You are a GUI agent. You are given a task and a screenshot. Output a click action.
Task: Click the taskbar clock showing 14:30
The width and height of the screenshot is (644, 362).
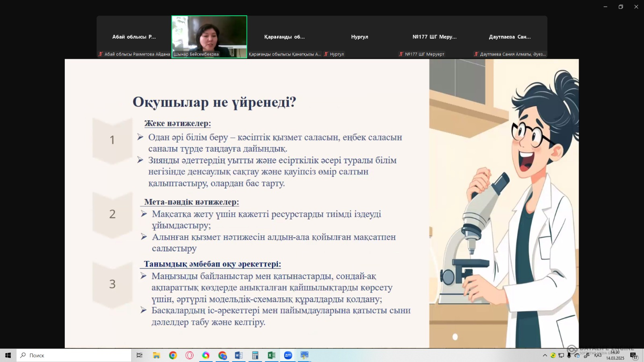615,355
